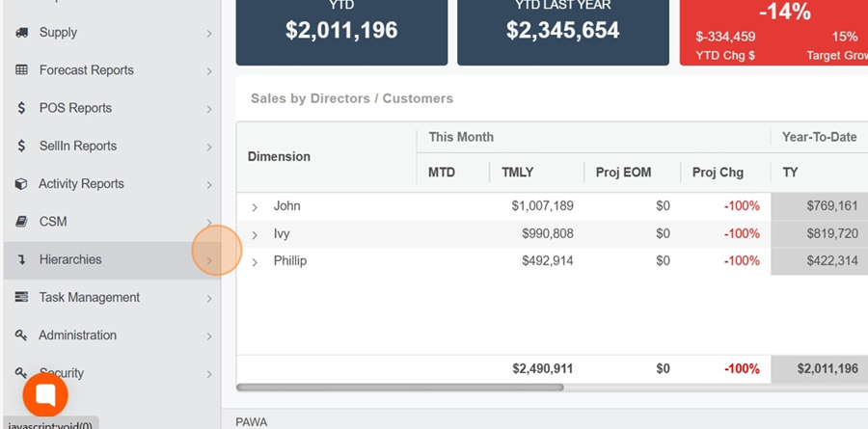Click the POS Reports dollar icon
This screenshot has height=429, width=868.
21,108
